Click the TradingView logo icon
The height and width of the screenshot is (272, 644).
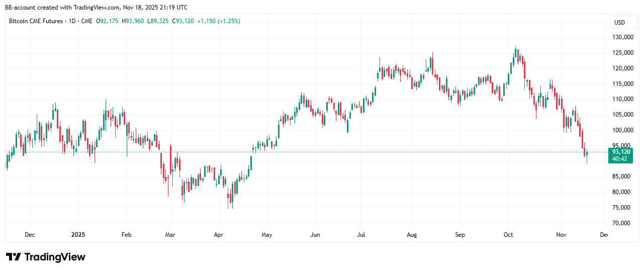coord(13,257)
